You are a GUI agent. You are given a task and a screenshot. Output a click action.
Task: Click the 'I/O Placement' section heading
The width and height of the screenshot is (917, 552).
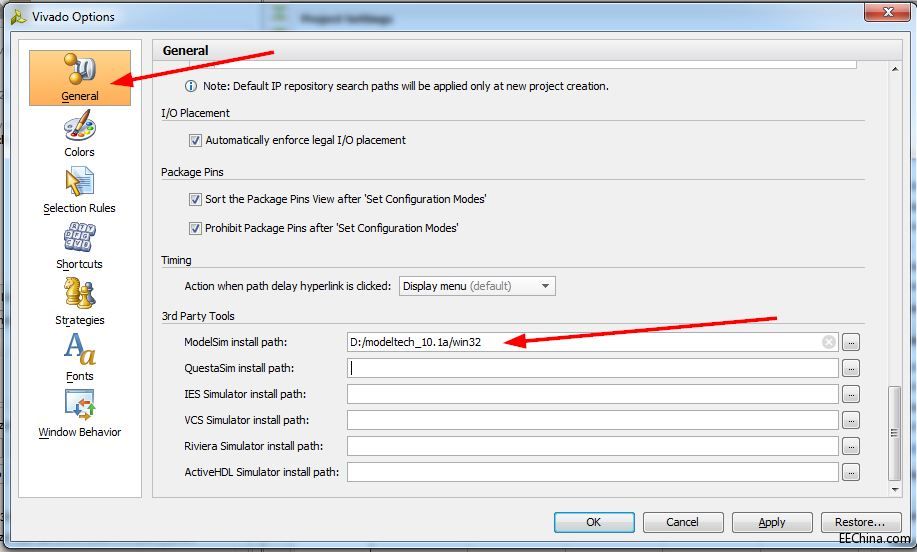pyautogui.click(x=195, y=113)
